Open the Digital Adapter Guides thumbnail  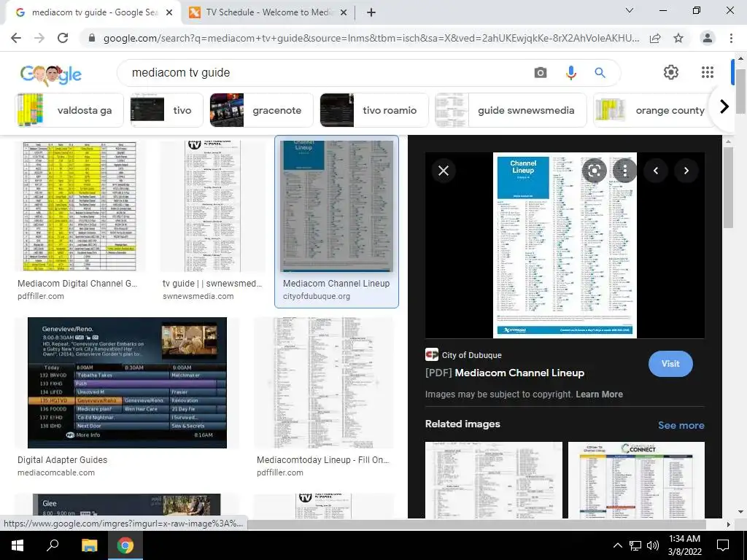click(127, 383)
